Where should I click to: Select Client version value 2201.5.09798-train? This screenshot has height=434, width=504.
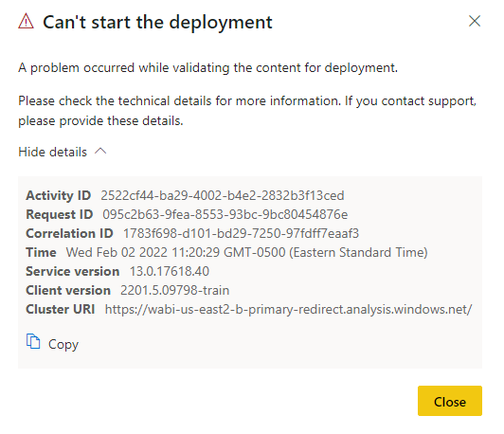coord(175,290)
